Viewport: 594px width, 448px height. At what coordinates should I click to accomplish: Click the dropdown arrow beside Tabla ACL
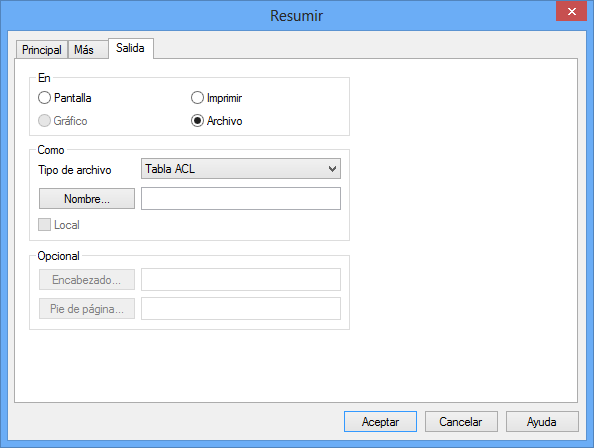332,169
